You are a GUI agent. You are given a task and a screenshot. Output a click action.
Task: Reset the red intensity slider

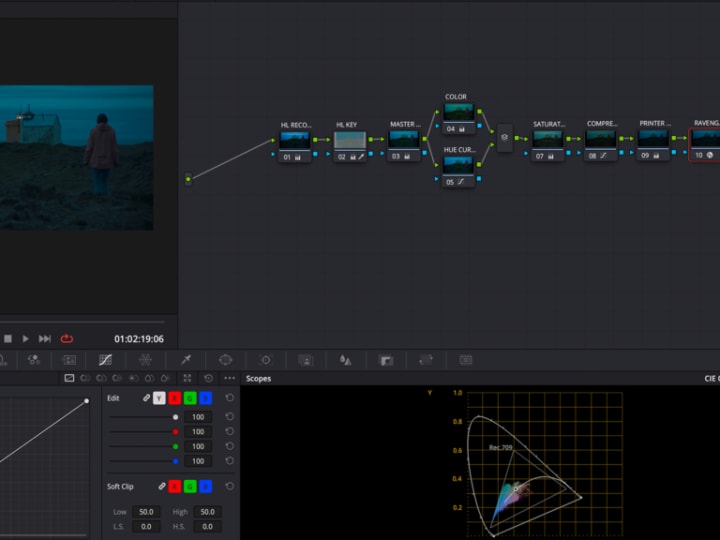230,431
